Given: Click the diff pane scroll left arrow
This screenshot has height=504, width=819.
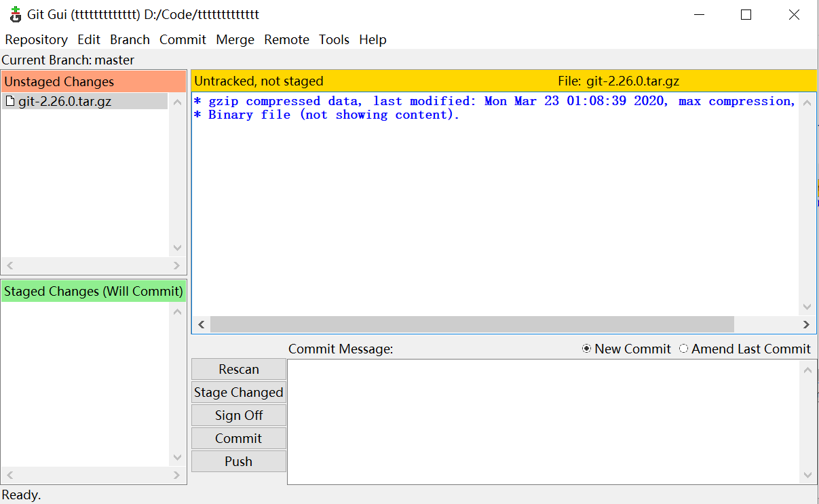Looking at the screenshot, I should [x=201, y=324].
